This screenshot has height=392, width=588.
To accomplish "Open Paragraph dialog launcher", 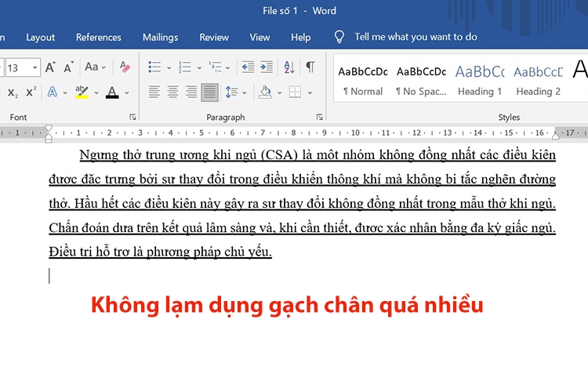I will [320, 117].
